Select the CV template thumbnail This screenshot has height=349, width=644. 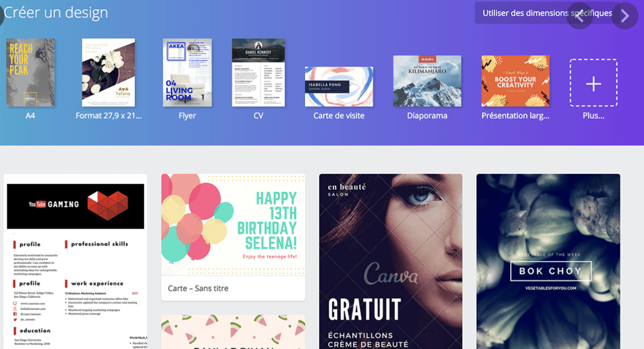pos(258,73)
